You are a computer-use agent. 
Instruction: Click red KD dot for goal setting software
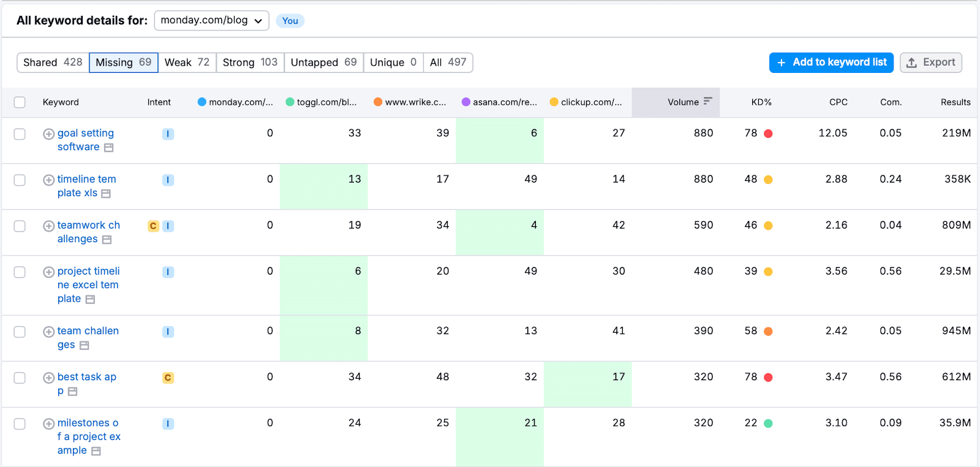(x=768, y=134)
